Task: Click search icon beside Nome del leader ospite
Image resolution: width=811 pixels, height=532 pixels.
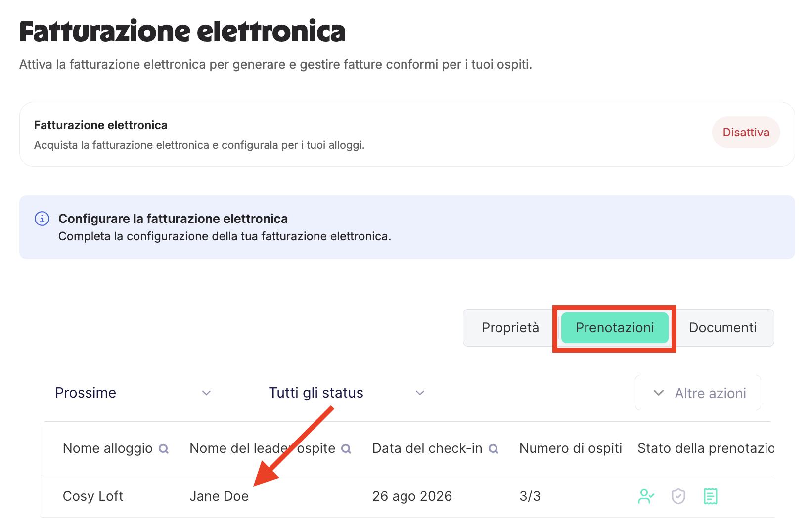Action: point(346,449)
